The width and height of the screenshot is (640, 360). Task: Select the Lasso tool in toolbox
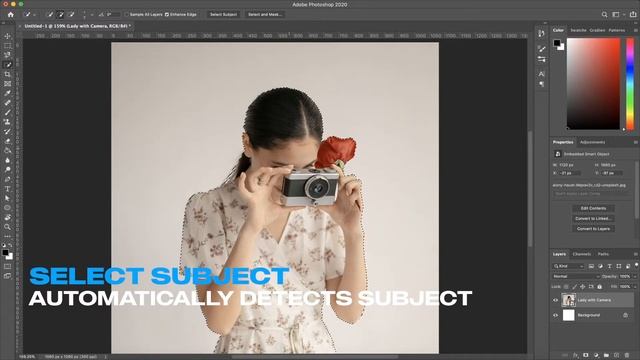click(x=7, y=55)
